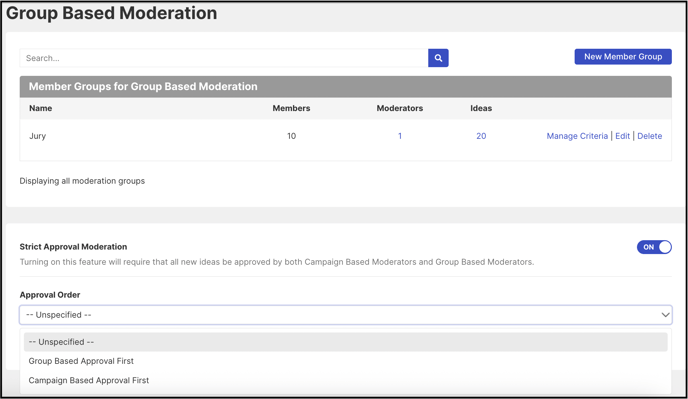Click the blue search magnifier button

tap(438, 58)
